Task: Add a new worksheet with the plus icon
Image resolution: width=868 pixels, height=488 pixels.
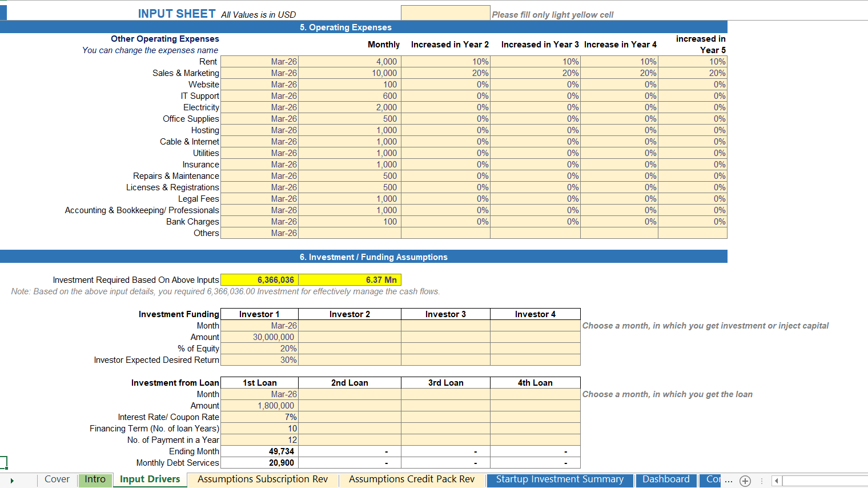Action: coord(746,481)
